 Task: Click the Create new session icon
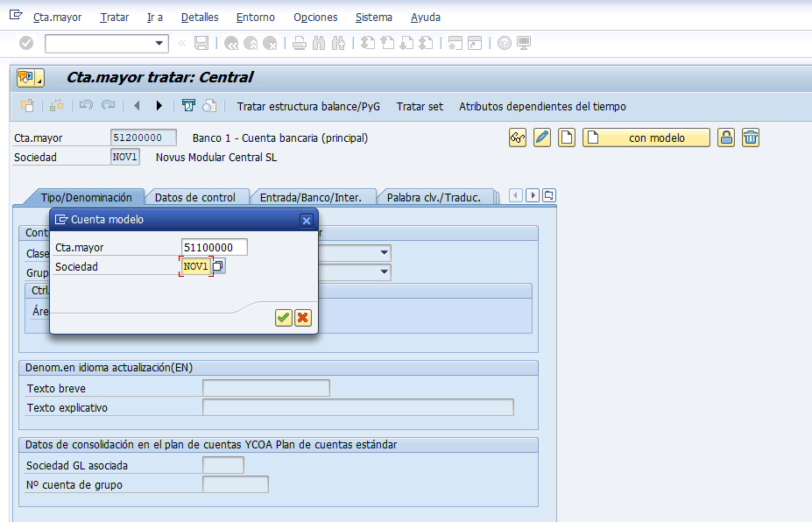(x=455, y=43)
